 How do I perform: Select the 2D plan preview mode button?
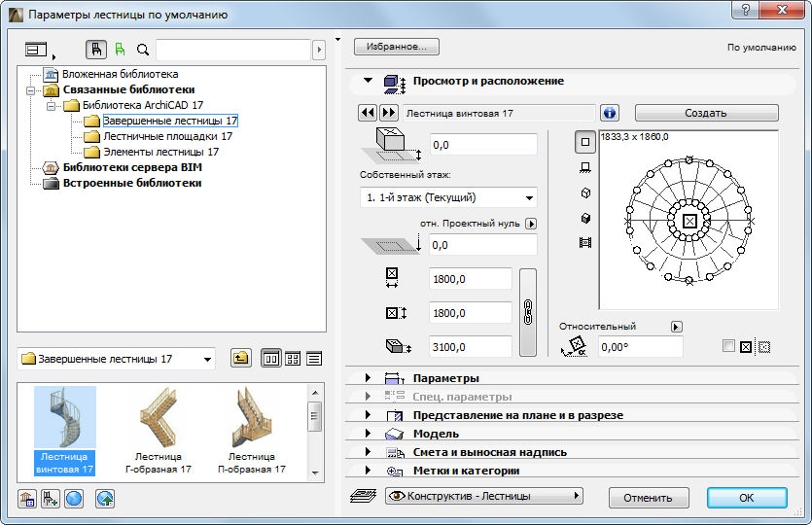[585, 142]
